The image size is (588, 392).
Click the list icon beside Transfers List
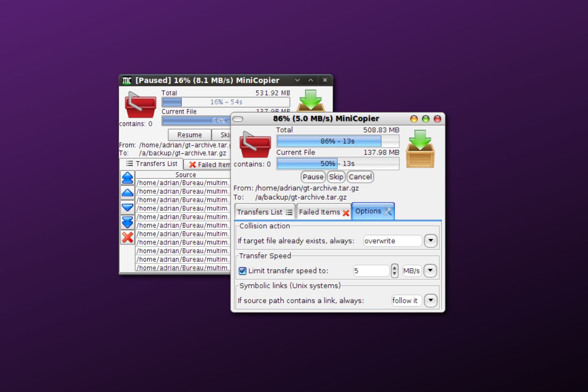click(289, 212)
